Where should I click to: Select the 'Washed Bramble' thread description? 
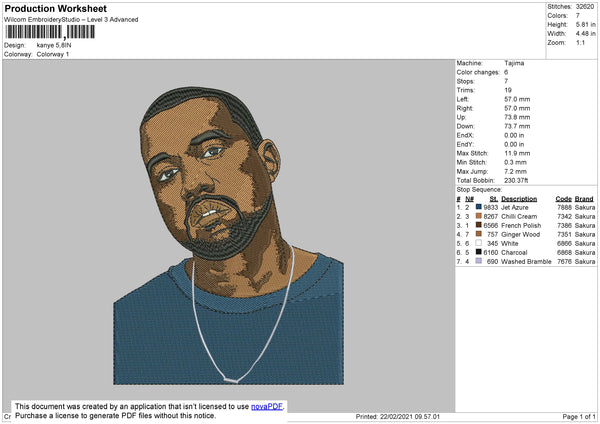pyautogui.click(x=526, y=262)
